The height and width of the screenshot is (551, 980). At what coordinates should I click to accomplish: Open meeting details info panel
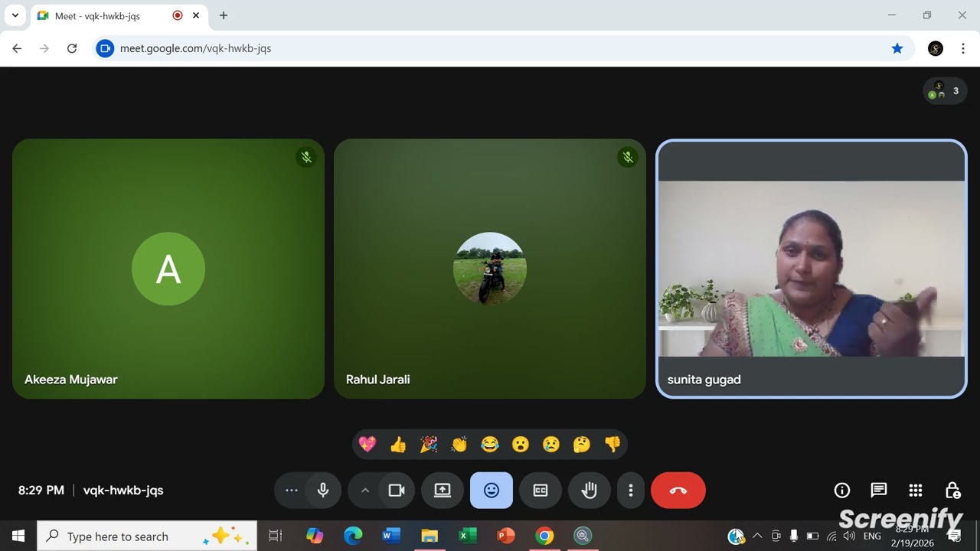842,491
